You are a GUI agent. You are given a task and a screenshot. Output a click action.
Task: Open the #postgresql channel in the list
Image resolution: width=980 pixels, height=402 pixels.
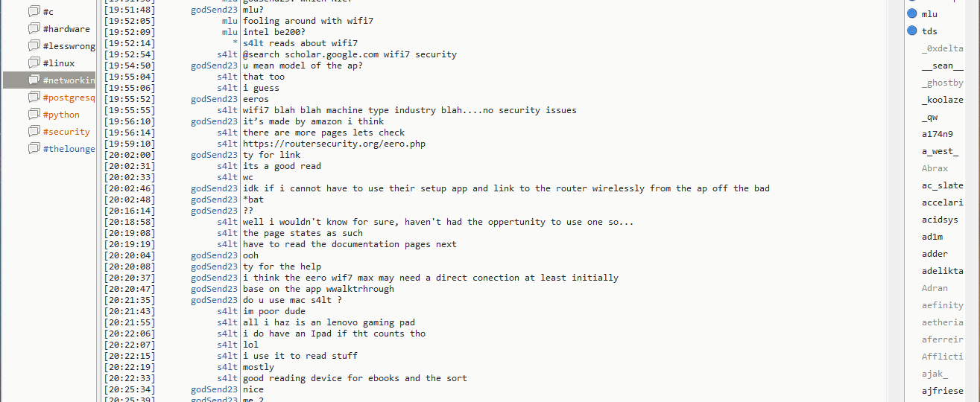pos(69,98)
